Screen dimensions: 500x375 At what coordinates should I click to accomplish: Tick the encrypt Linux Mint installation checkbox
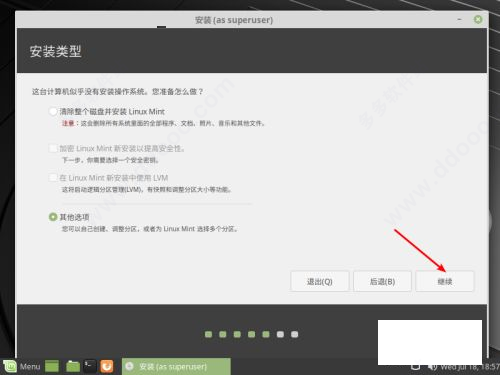click(53, 148)
